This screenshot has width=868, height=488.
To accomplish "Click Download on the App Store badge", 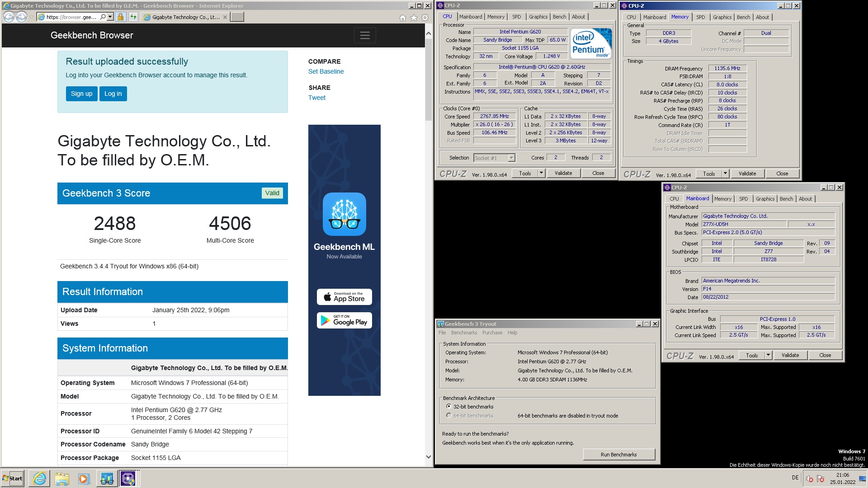I will pyautogui.click(x=344, y=297).
